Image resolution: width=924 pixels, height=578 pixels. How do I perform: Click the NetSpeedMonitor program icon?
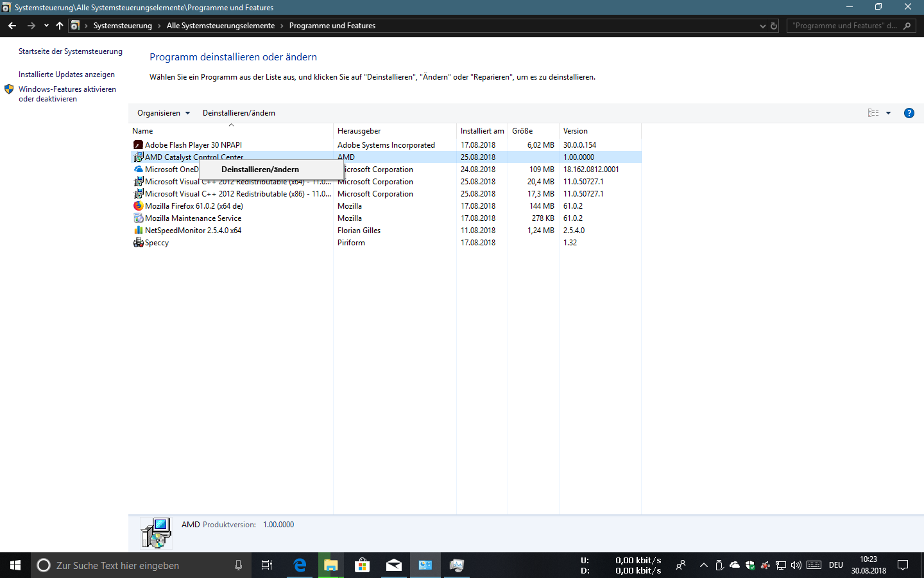tap(138, 231)
